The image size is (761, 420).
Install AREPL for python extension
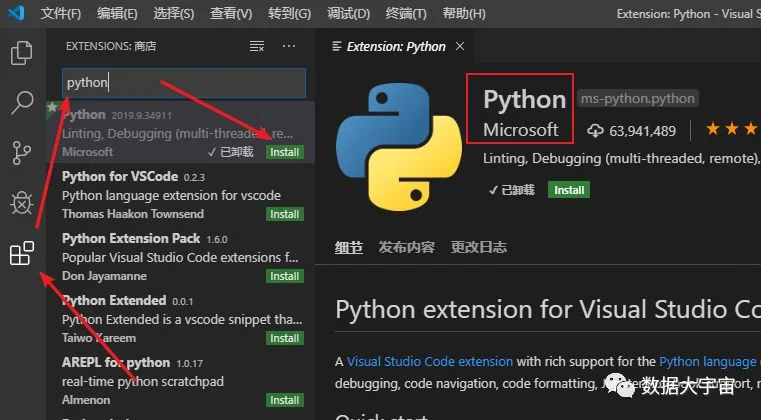point(285,400)
